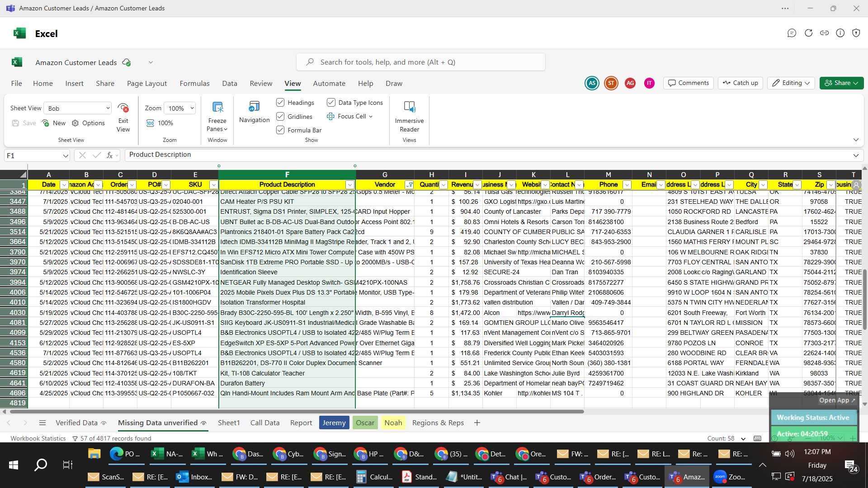Copy link icon in header

824,33
